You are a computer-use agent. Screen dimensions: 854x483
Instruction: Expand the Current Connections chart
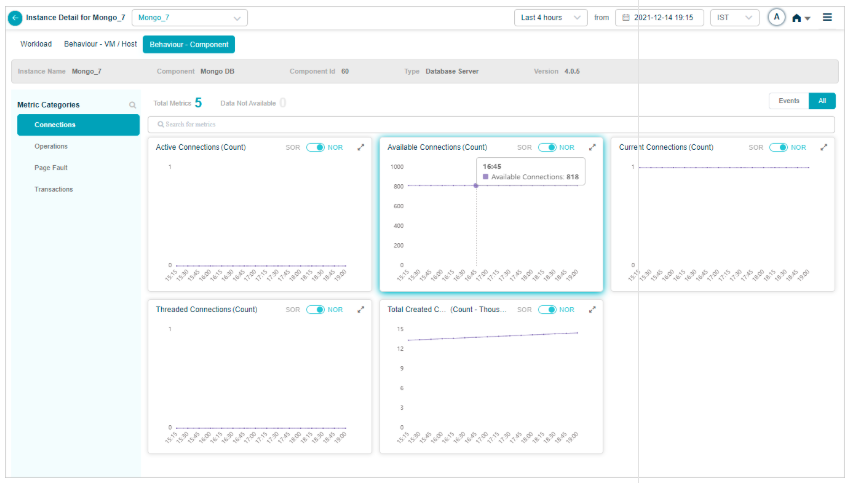point(824,147)
